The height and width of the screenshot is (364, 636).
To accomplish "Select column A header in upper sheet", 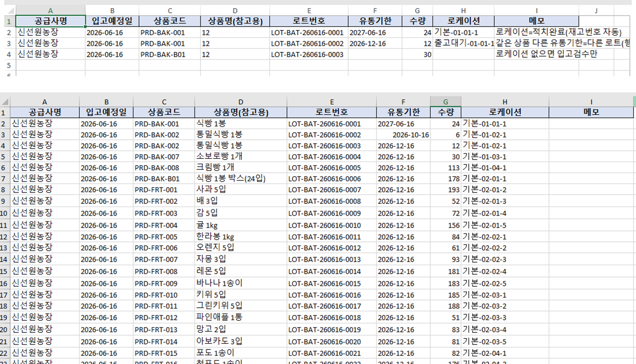I will point(50,11).
